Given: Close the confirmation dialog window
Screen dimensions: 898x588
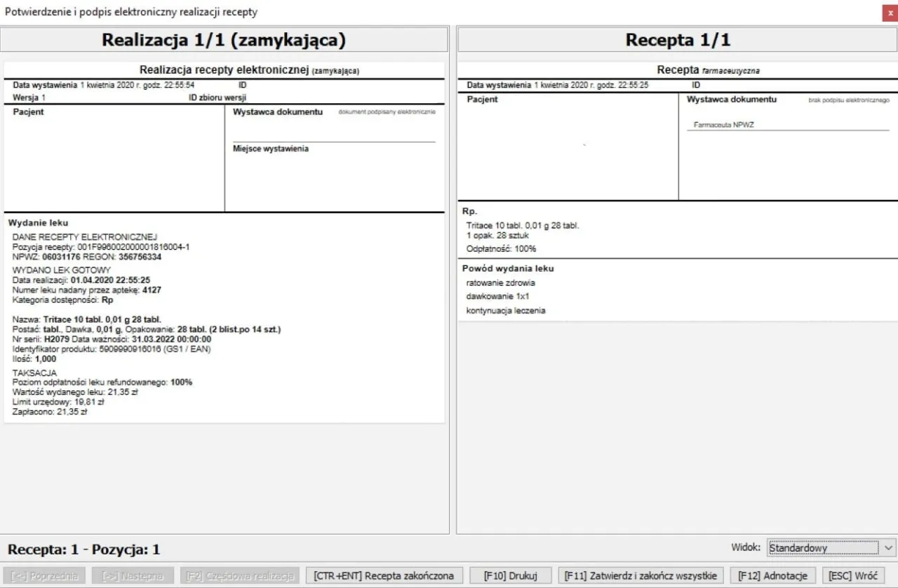Looking at the screenshot, I should point(888,12).
